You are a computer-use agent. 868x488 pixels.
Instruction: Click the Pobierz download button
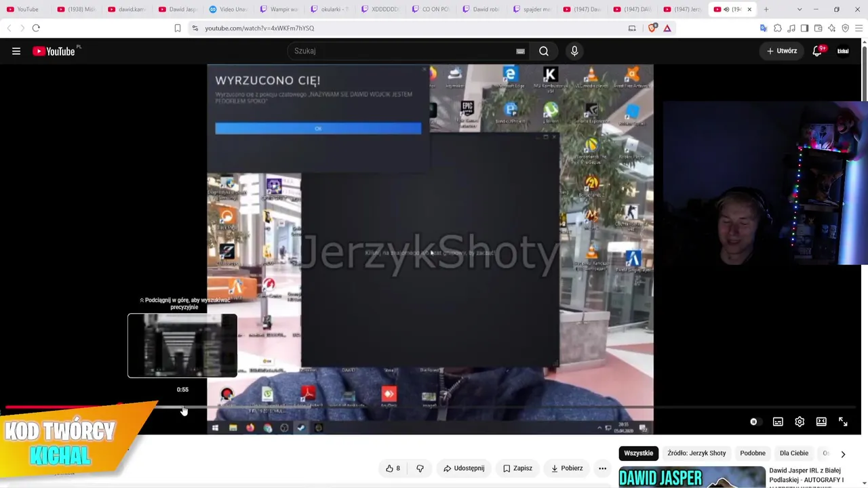coord(566,468)
